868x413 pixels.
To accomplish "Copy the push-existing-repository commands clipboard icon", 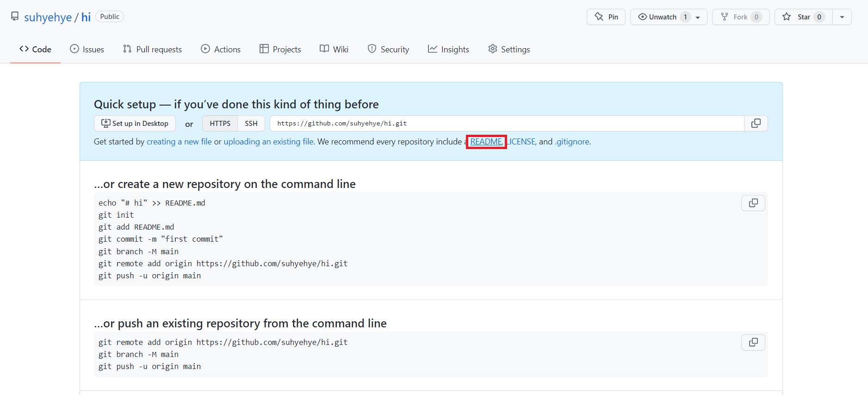I will tap(753, 343).
